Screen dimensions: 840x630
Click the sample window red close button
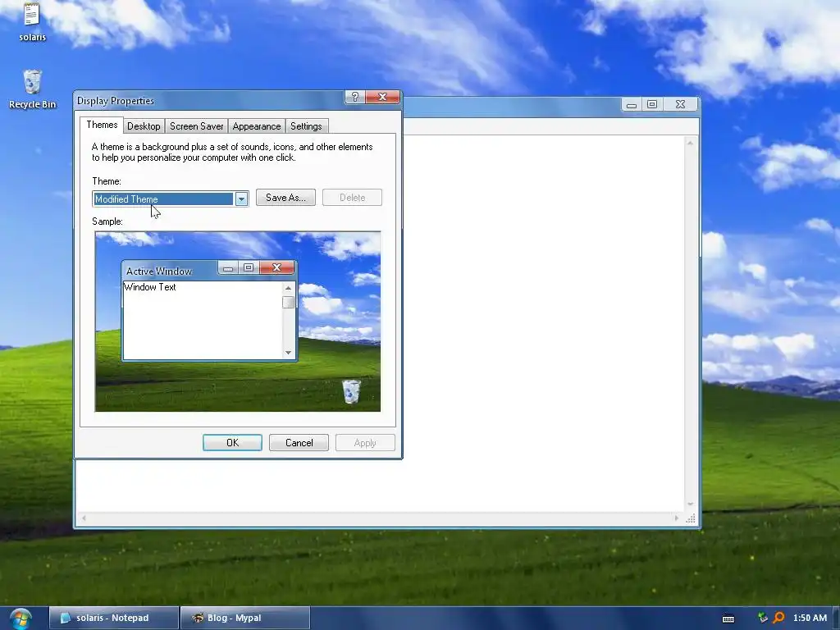(x=277, y=268)
